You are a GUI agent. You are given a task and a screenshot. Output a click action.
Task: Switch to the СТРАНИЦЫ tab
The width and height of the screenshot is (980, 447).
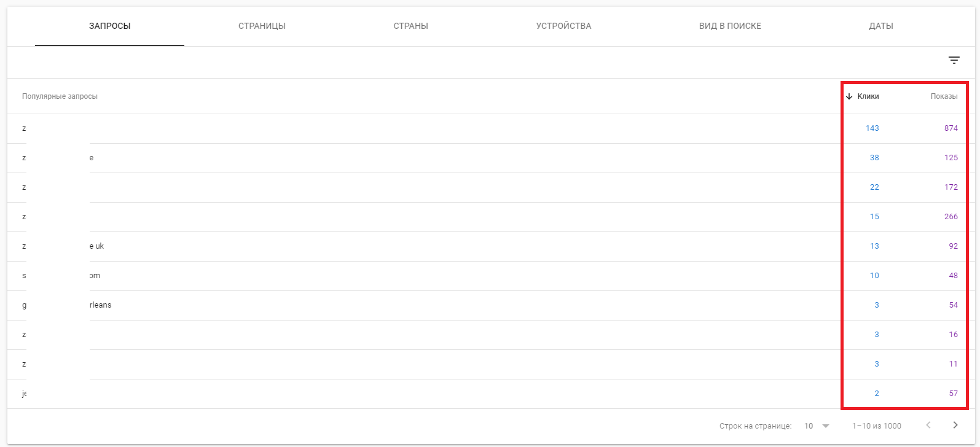coord(262,26)
